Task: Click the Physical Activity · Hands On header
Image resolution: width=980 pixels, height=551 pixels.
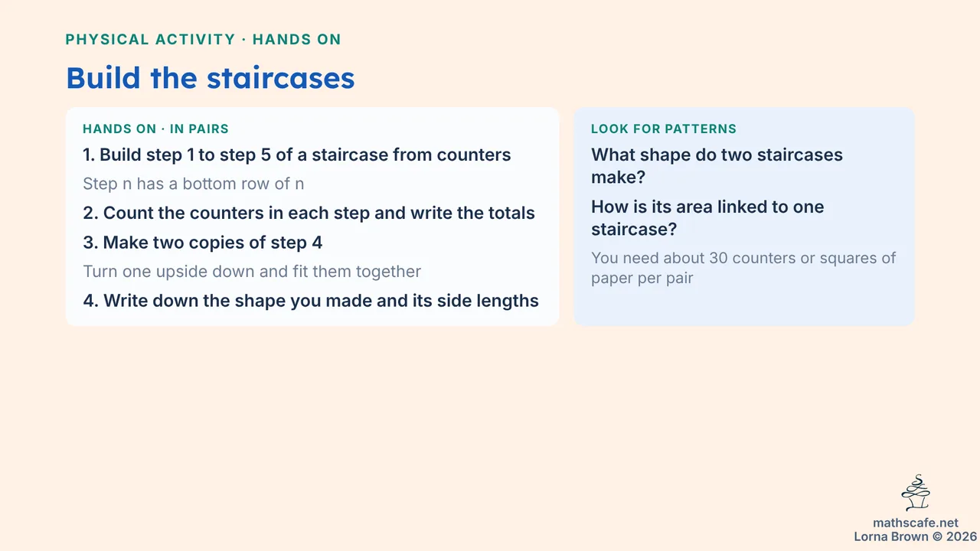Action: pyautogui.click(x=204, y=40)
